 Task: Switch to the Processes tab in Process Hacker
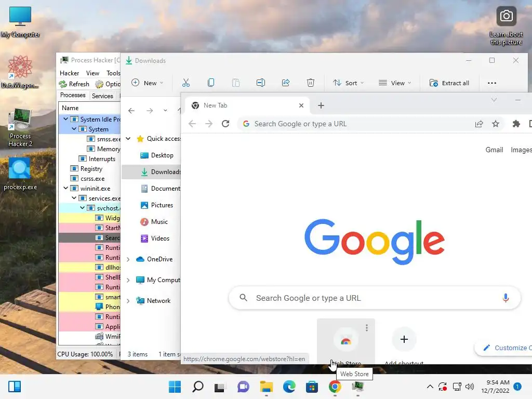point(73,96)
